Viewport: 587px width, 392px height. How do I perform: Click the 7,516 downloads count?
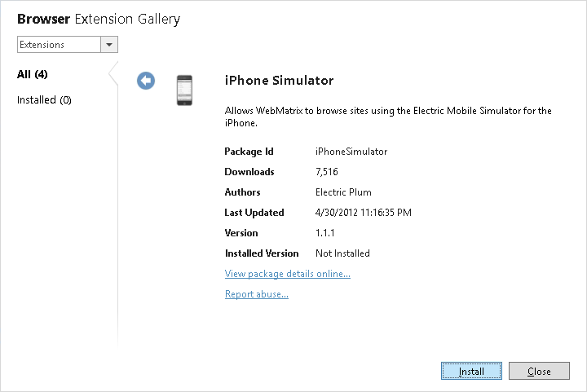click(x=326, y=172)
